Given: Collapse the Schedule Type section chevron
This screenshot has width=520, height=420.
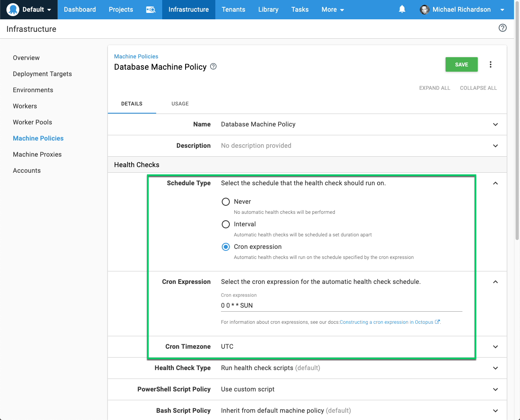Looking at the screenshot, I should 495,183.
